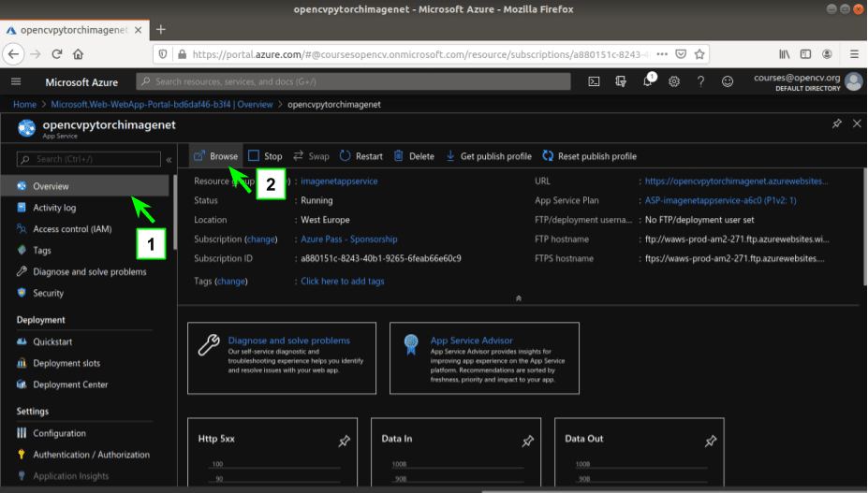Open the App Service Advisor card

click(x=484, y=358)
